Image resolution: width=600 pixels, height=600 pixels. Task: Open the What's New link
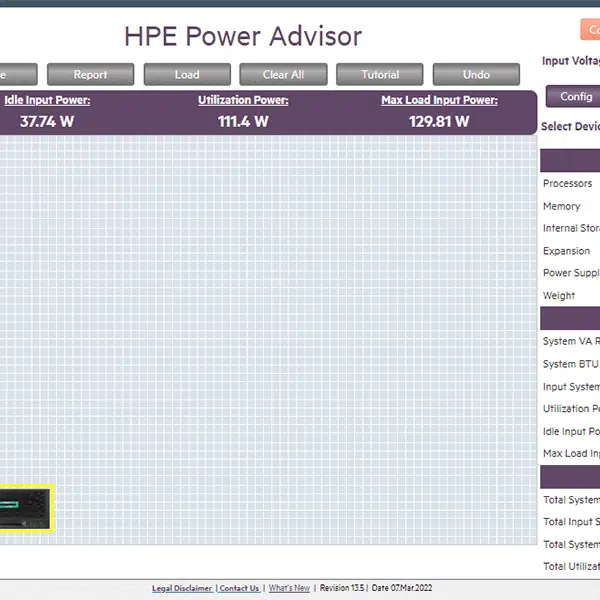click(289, 588)
